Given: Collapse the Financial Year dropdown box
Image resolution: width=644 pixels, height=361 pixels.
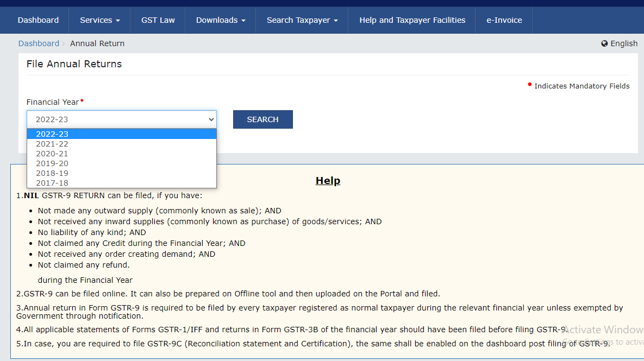Looking at the screenshot, I should click(121, 119).
